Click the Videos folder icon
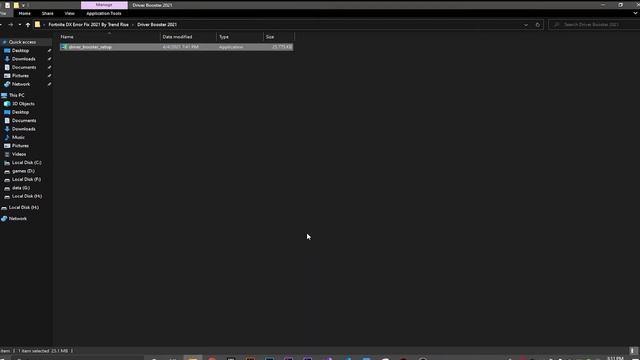Screen dimensions: 640x360 point(7,154)
